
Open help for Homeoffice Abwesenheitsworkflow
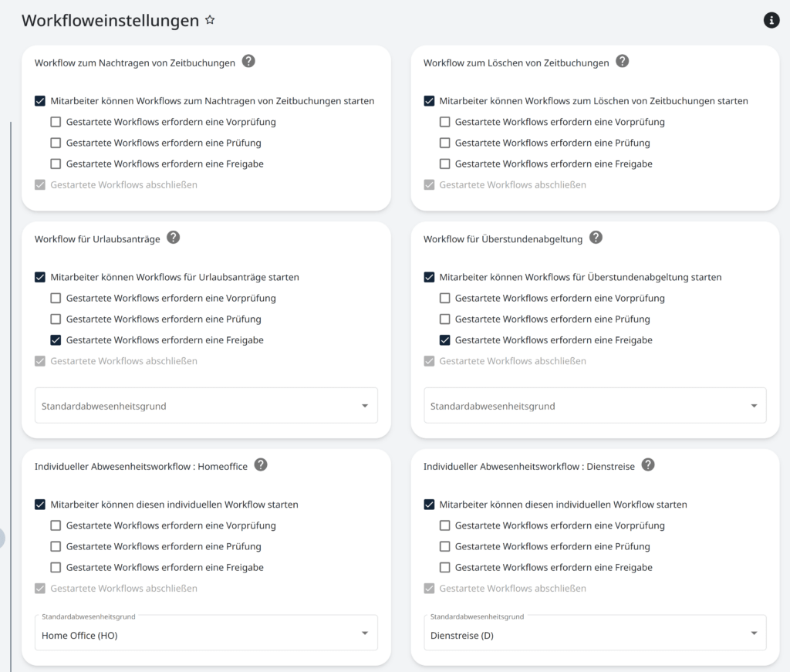tap(259, 465)
